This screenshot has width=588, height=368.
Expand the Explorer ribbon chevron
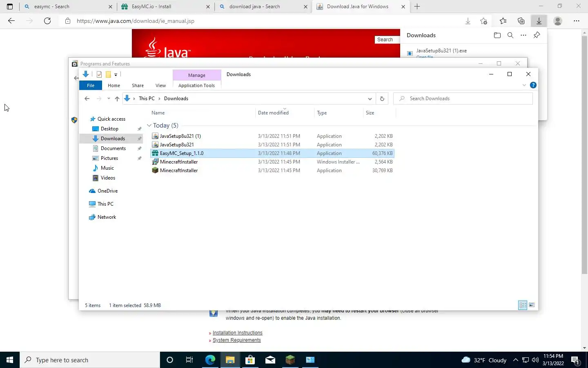point(524,85)
